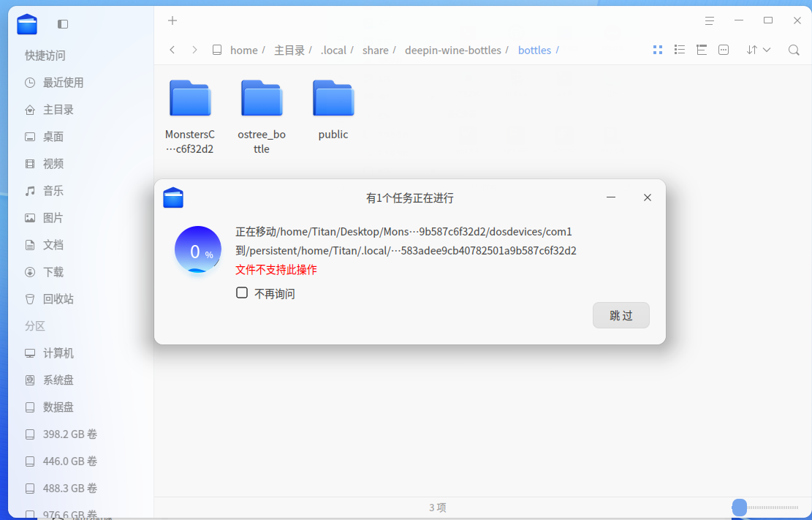The image size is (812, 520).
Task: Check the 不再询问 (don't ask again) checkbox
Action: 242,293
